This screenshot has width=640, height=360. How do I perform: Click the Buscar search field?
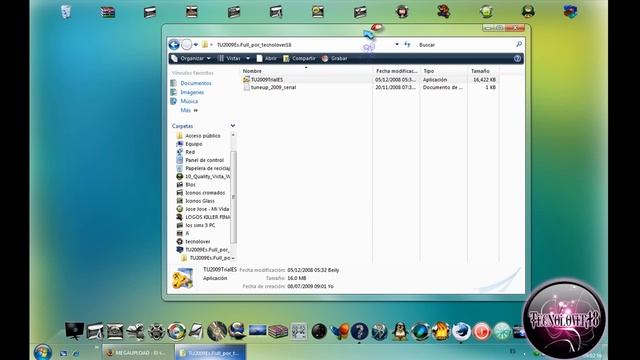point(465,45)
